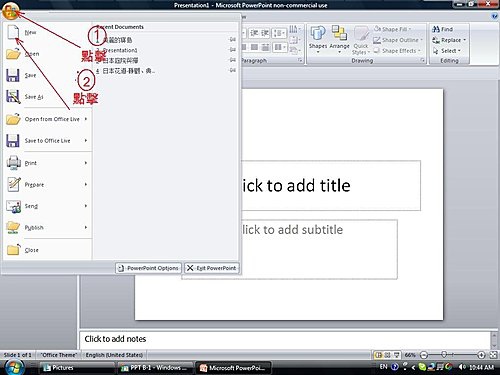The image size is (500, 375).
Task: Click Increase List Level icon
Action: point(265,33)
